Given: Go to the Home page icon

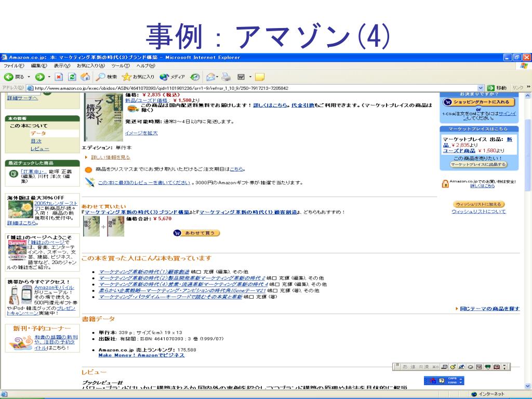Looking at the screenshot, I should (x=85, y=77).
